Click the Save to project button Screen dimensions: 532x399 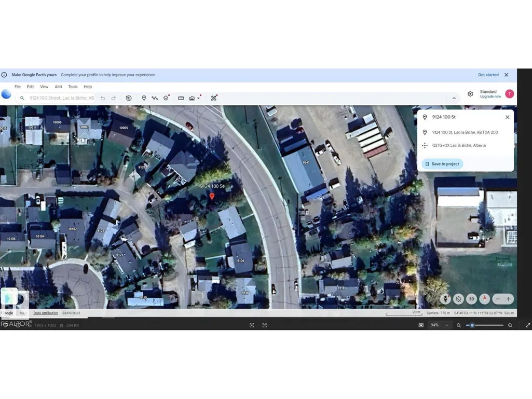point(442,164)
